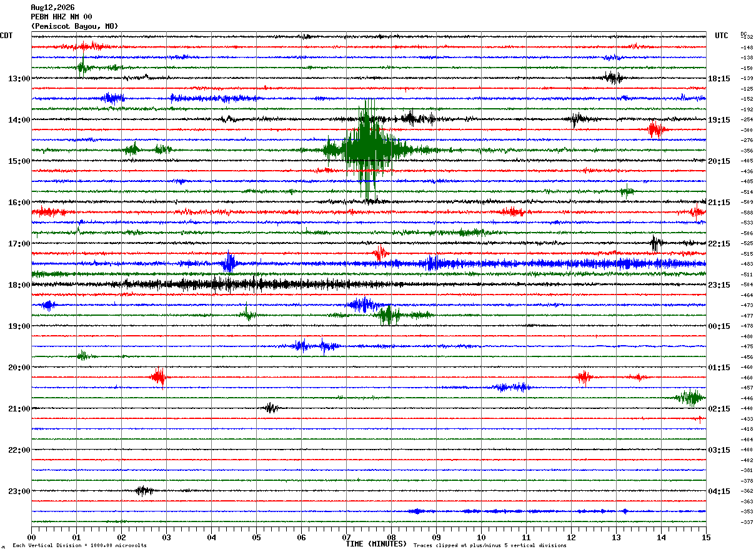The height and width of the screenshot is (554, 756).
Task: Click the Aug12,2026 date header
Action: coord(52,8)
